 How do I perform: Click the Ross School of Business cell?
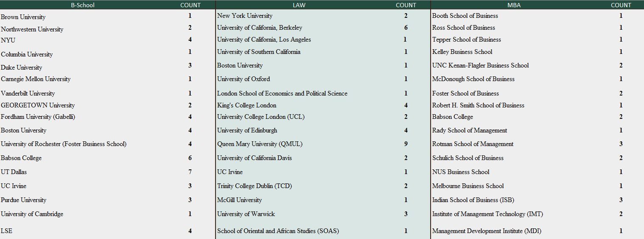click(x=464, y=28)
